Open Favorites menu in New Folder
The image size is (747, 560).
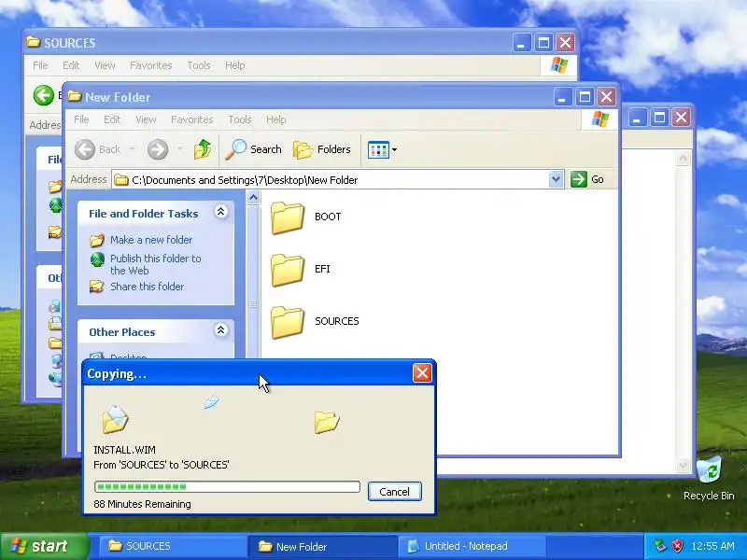pos(192,119)
